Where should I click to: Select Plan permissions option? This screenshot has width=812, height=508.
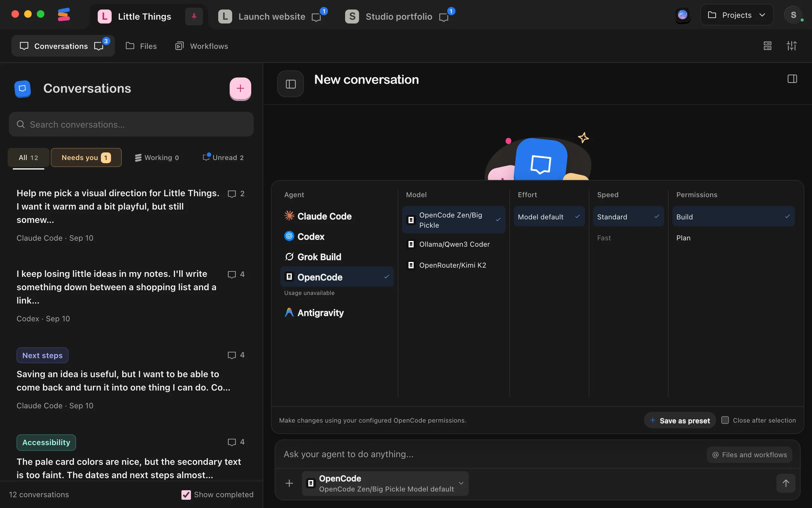pos(733,238)
